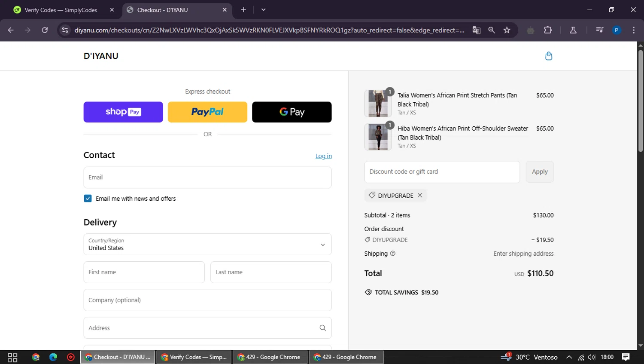Screen dimensions: 644x364
Task: Open the red circular taskbar app icon
Action: pos(71,357)
